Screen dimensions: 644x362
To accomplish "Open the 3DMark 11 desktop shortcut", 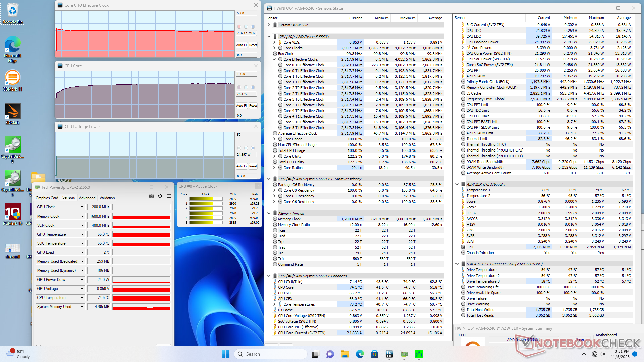I will click(x=13, y=80).
